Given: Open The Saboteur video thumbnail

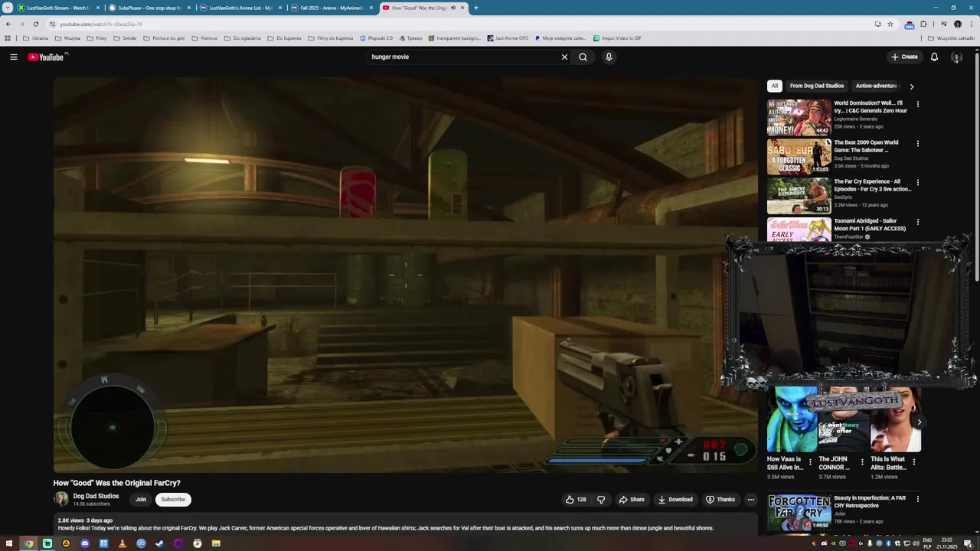Looking at the screenshot, I should [x=799, y=157].
